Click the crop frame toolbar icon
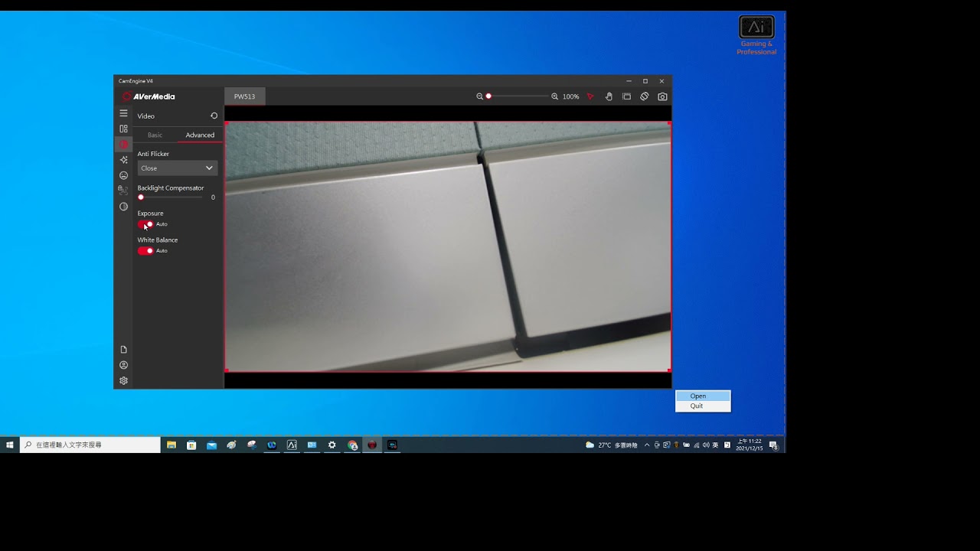The width and height of the screenshot is (980, 551). (626, 96)
